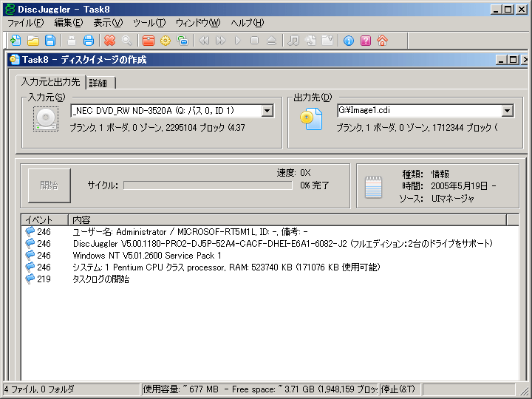Image resolution: width=532 pixels, height=399 pixels.
Task: Maximize the Task8 inner window
Action: (x=513, y=60)
